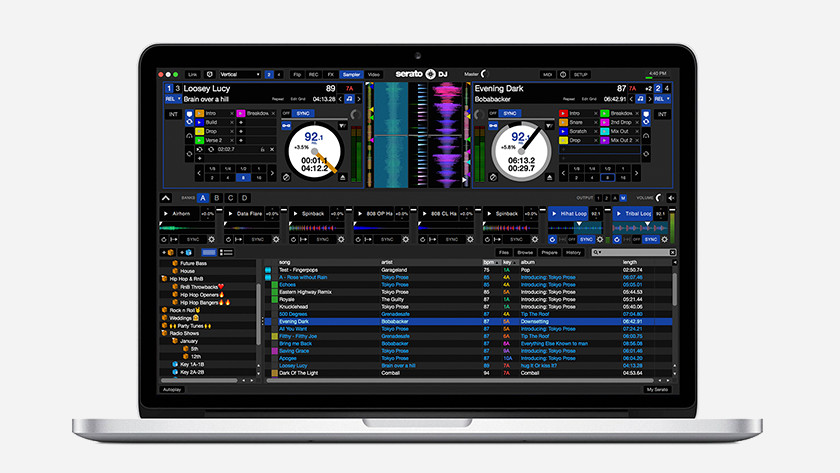Open the Vertical display mode dropdown
Image resolution: width=840 pixels, height=473 pixels.
tap(240, 74)
